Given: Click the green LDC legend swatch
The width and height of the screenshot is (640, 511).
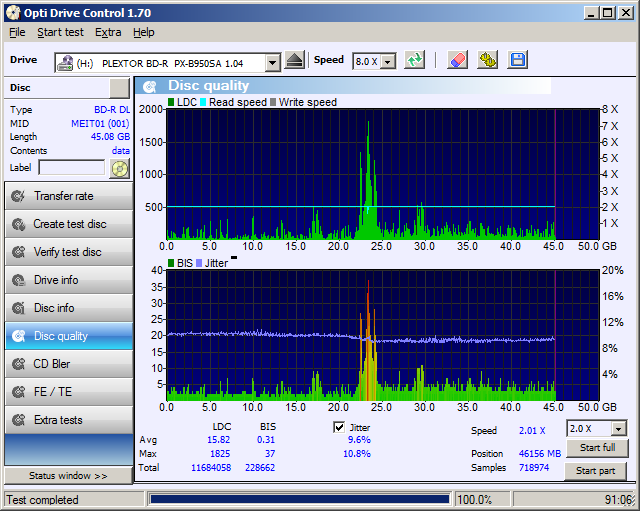Looking at the screenshot, I should point(171,102).
